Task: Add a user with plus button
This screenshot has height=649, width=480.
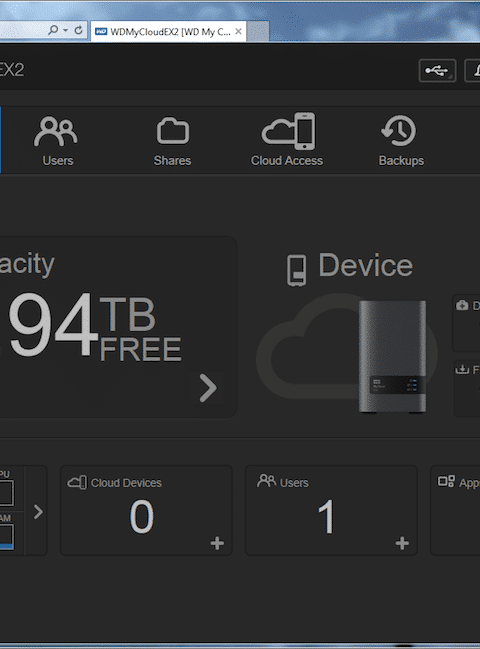Action: point(402,543)
